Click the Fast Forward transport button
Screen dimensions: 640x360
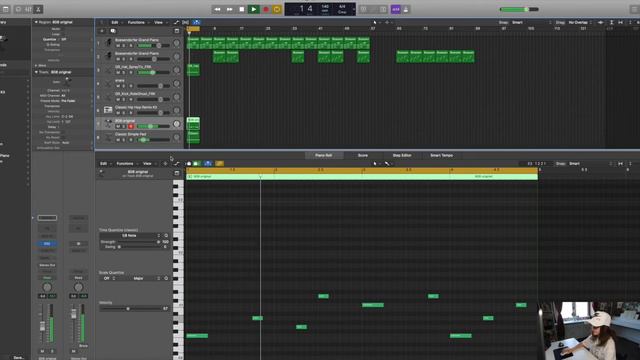pos(230,9)
